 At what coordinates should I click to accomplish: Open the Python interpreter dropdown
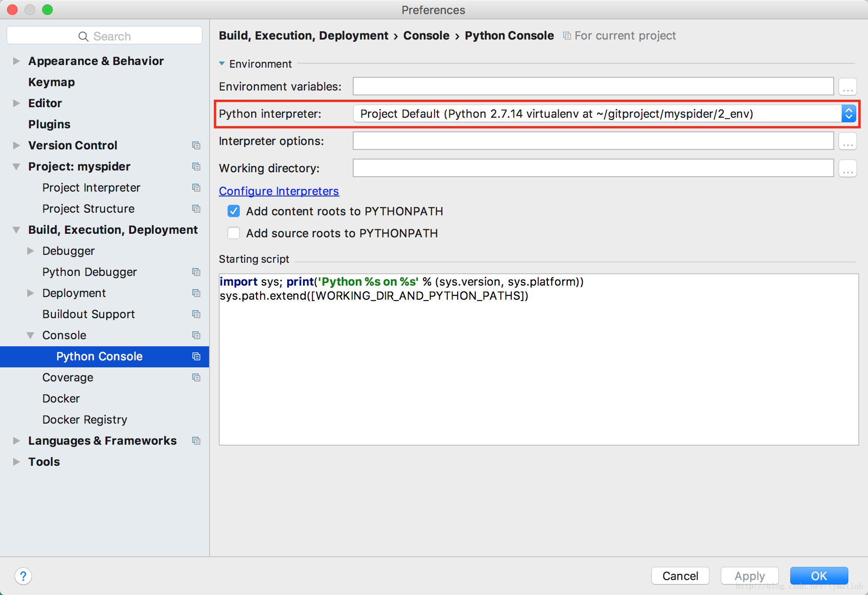point(604,114)
